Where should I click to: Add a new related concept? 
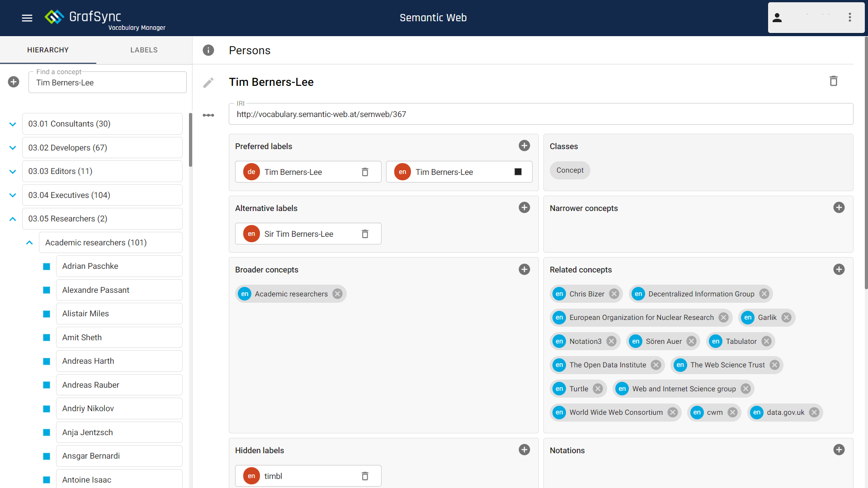click(839, 270)
